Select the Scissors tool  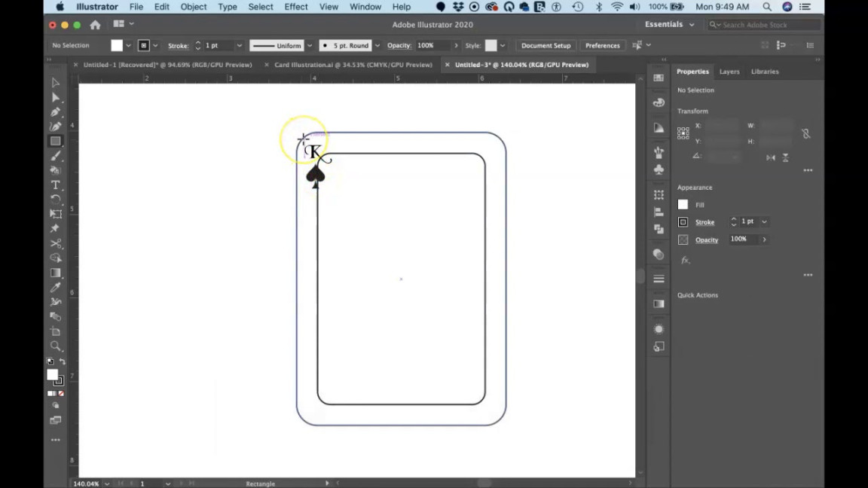pyautogui.click(x=55, y=243)
